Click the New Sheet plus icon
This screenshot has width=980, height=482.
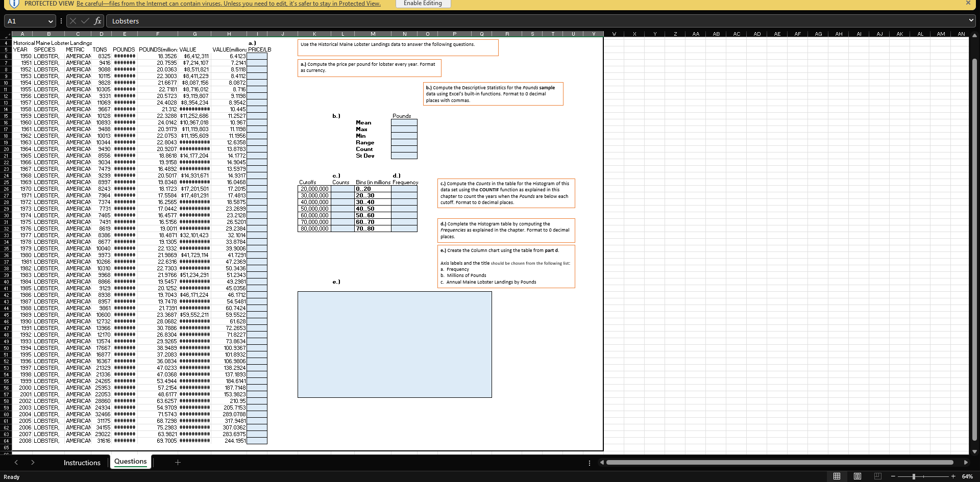pos(178,462)
